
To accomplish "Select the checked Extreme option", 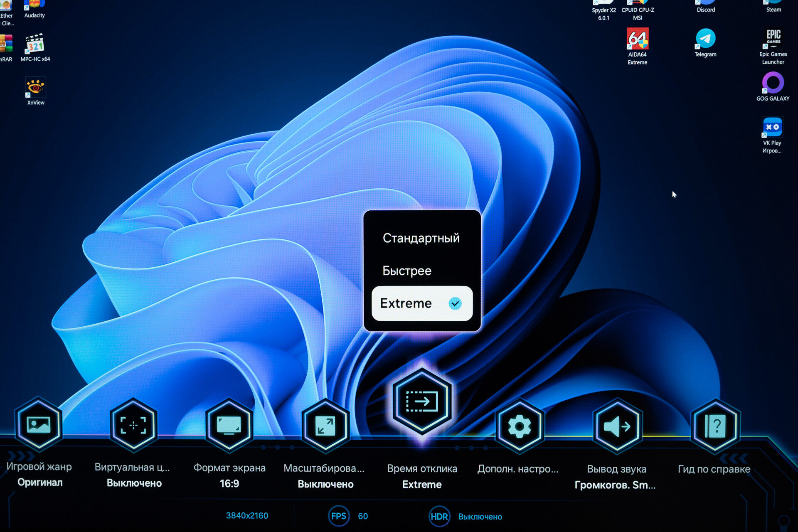I will point(422,303).
